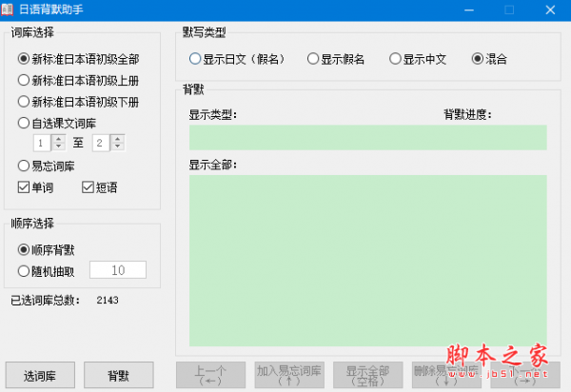The width and height of the screenshot is (571, 392).
Task: Start reciting with the 背默 button
Action: (119, 375)
